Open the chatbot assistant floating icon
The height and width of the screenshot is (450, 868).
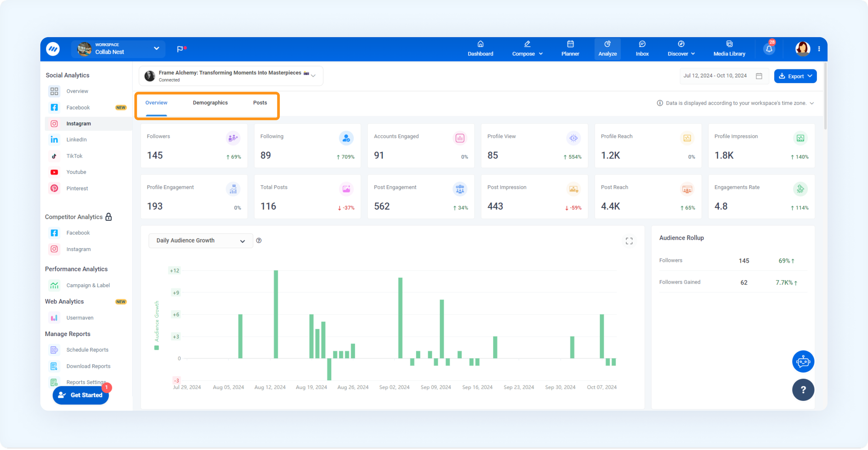point(803,361)
